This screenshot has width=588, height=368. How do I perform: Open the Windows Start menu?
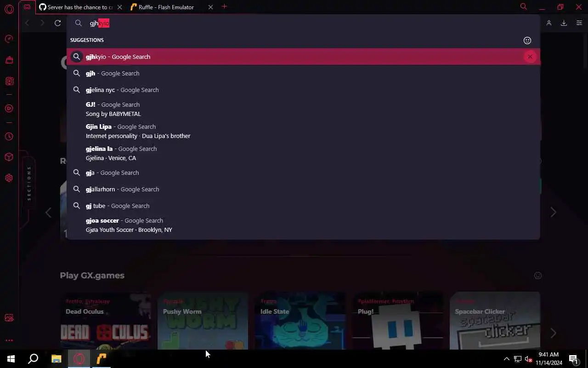[x=11, y=359]
